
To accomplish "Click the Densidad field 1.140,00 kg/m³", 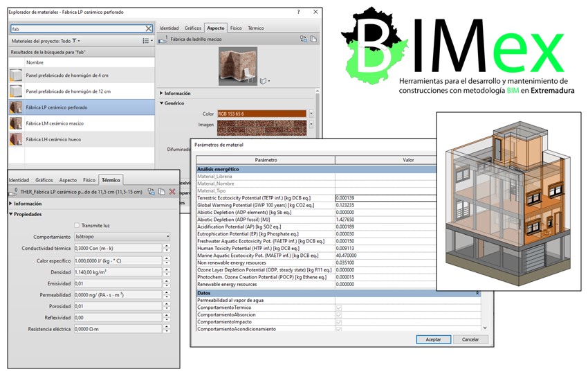I will click(x=118, y=272).
